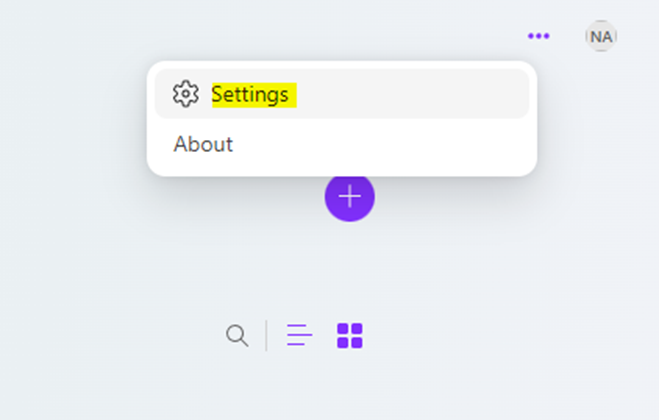659x420 pixels.
Task: Choose About from the dropdown menu
Action: tap(203, 144)
